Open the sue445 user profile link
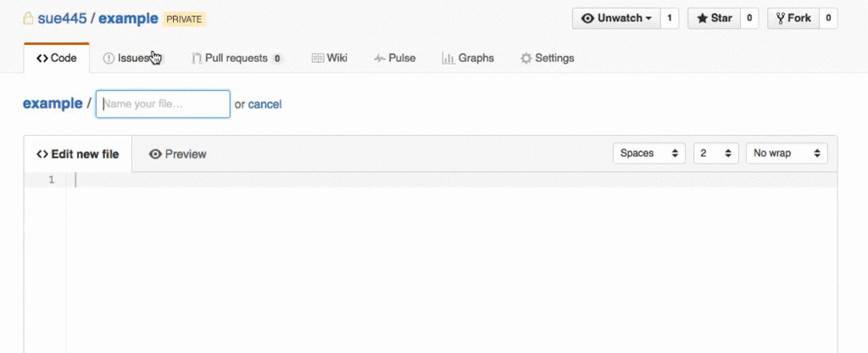This screenshot has height=353, width=868. click(x=62, y=19)
